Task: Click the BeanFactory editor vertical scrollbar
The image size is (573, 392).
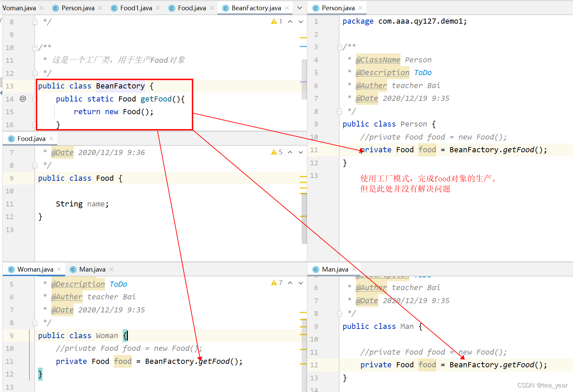Action: click(x=304, y=80)
